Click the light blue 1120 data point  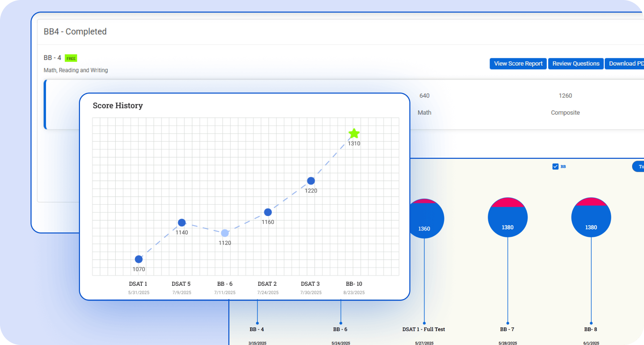(225, 233)
